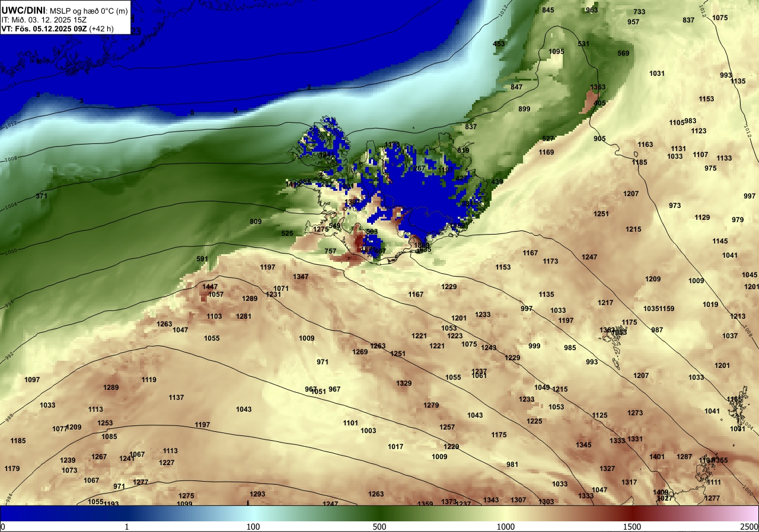Viewport: 759px width, 532px height.
Task: Click the 1500 label on the color scale
Action: point(632,527)
